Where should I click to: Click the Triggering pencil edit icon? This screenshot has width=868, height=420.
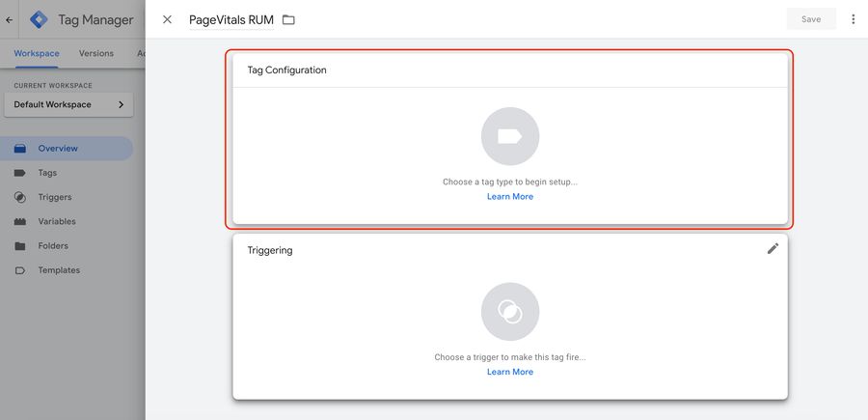pos(773,249)
